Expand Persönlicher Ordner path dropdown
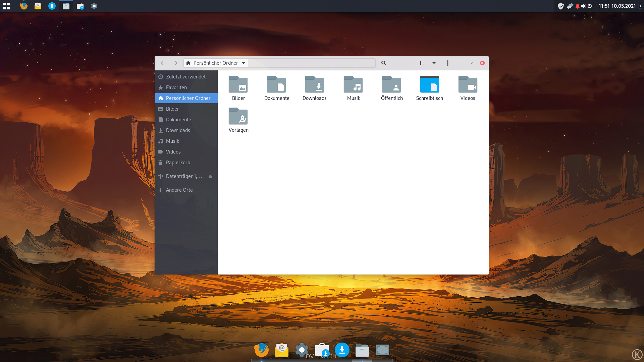Viewport: 644px width, 362px height. click(244, 63)
